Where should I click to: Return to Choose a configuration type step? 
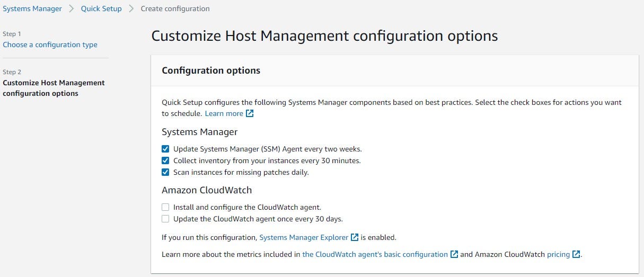[x=50, y=44]
